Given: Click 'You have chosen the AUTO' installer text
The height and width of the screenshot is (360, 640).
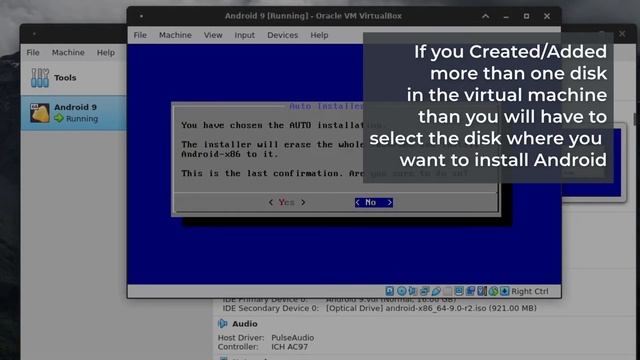Looking at the screenshot, I should pyautogui.click(x=247, y=125).
